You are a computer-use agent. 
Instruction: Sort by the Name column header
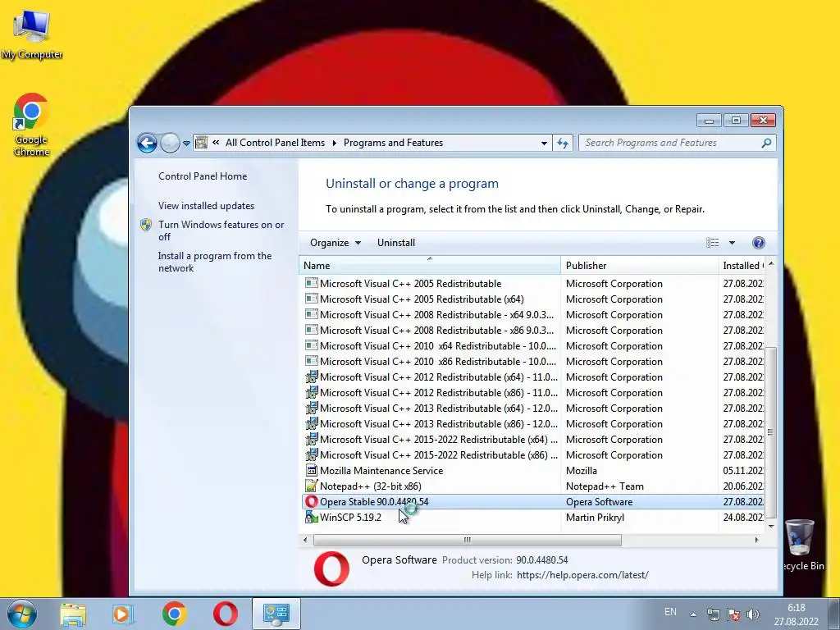[430, 266]
